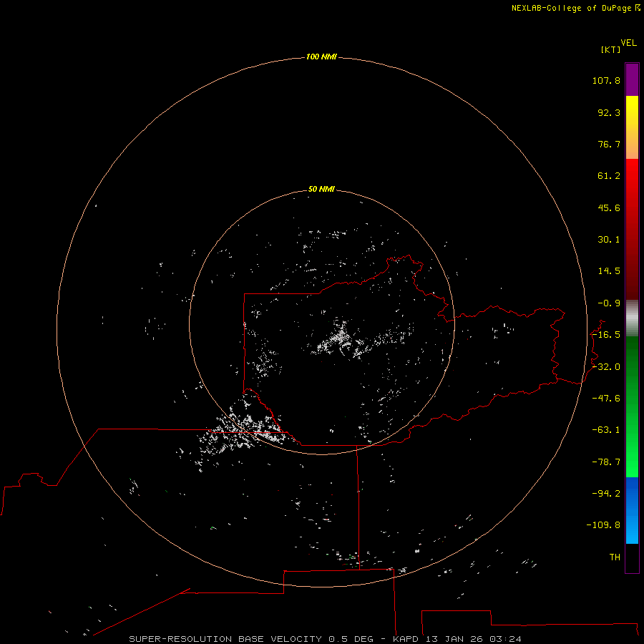Image resolution: width=644 pixels, height=644 pixels.
Task: Click the SUPER-RESOLUTION BASE VELOCITY product title
Action: [225, 639]
